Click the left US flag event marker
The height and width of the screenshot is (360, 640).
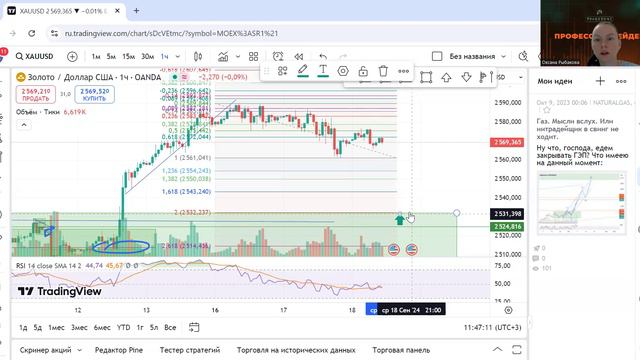click(x=393, y=249)
